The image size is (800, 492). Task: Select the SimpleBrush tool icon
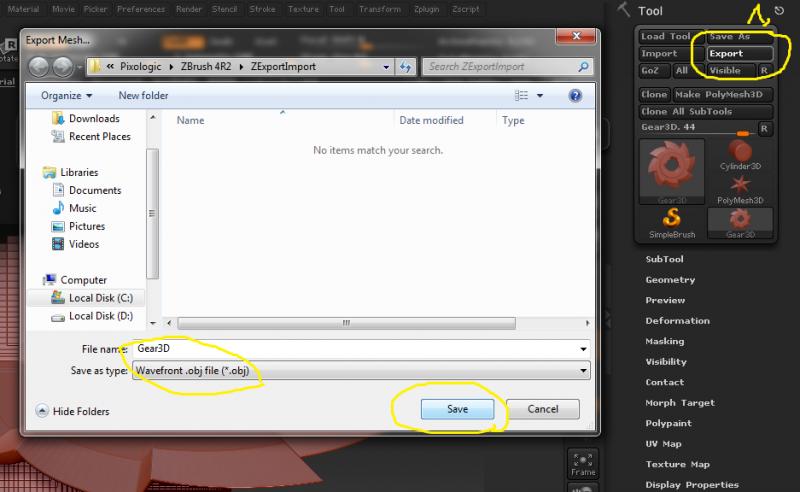[x=672, y=223]
